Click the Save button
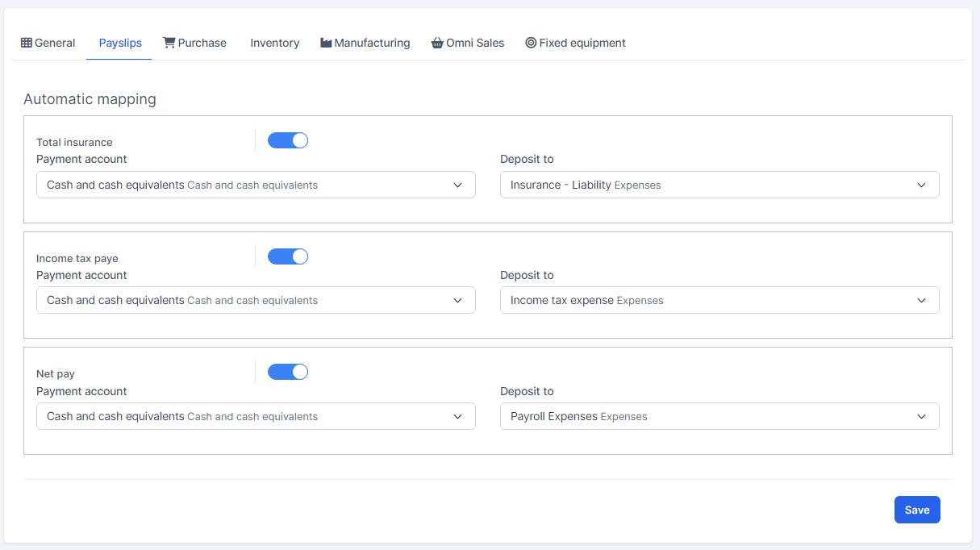980x550 pixels. point(917,510)
